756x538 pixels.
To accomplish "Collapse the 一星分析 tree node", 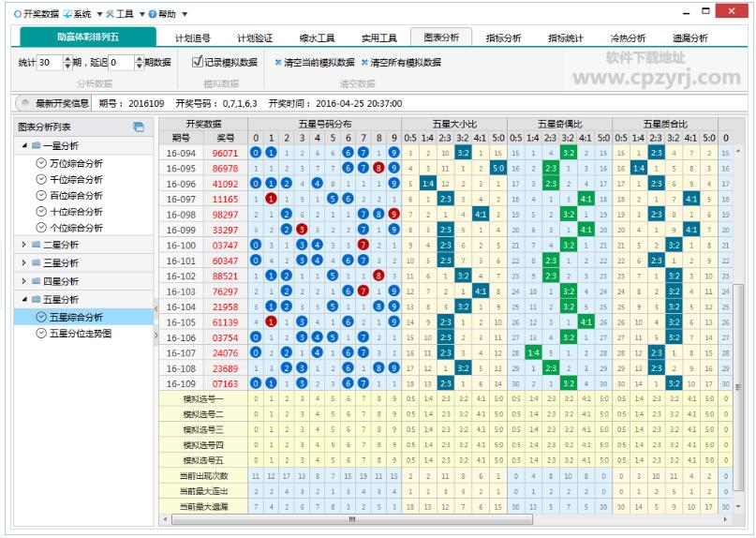I will (24, 145).
